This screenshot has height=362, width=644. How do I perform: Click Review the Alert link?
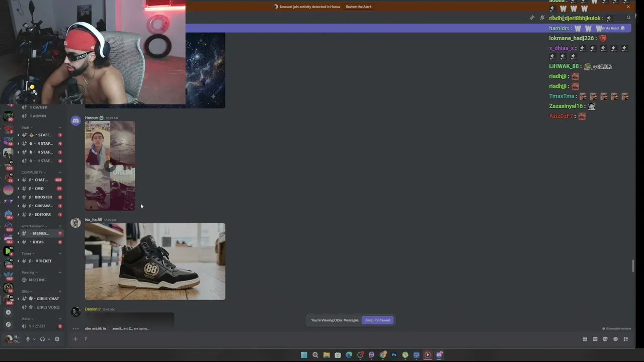358,7
